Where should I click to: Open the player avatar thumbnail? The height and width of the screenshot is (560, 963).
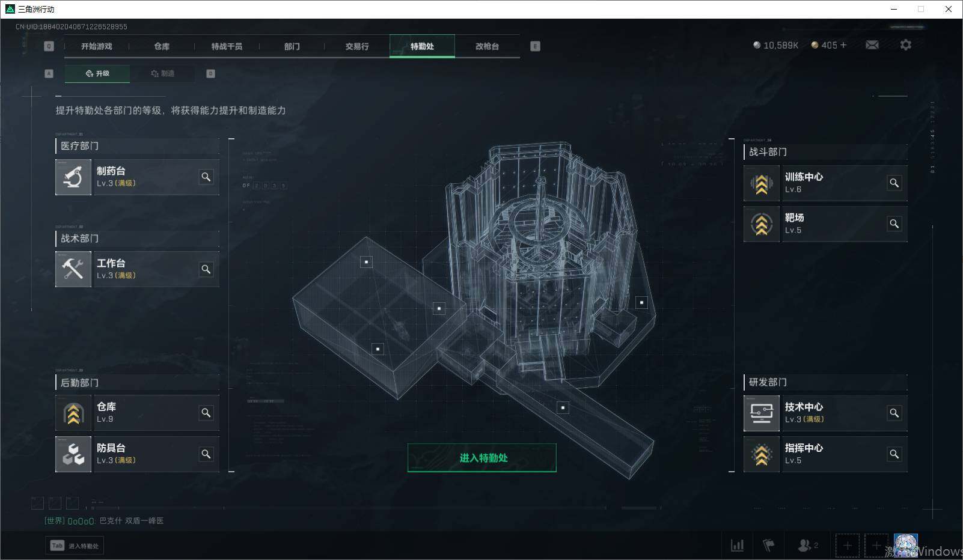point(905,546)
